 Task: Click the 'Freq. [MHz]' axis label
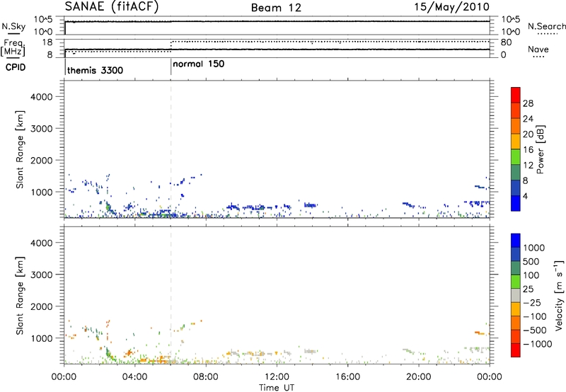(13, 47)
